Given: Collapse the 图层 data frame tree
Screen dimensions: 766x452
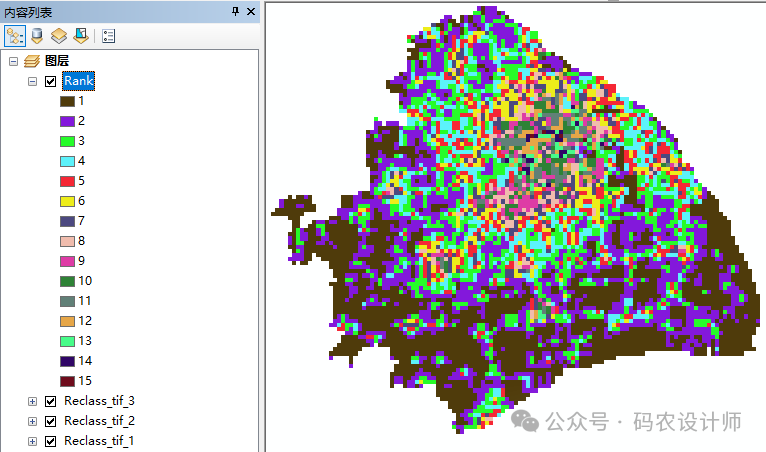Looking at the screenshot, I should 13,62.
